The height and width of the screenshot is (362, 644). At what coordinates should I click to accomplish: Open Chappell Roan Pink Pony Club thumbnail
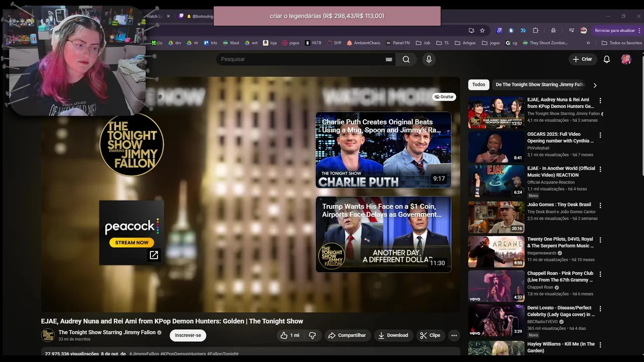click(x=496, y=286)
